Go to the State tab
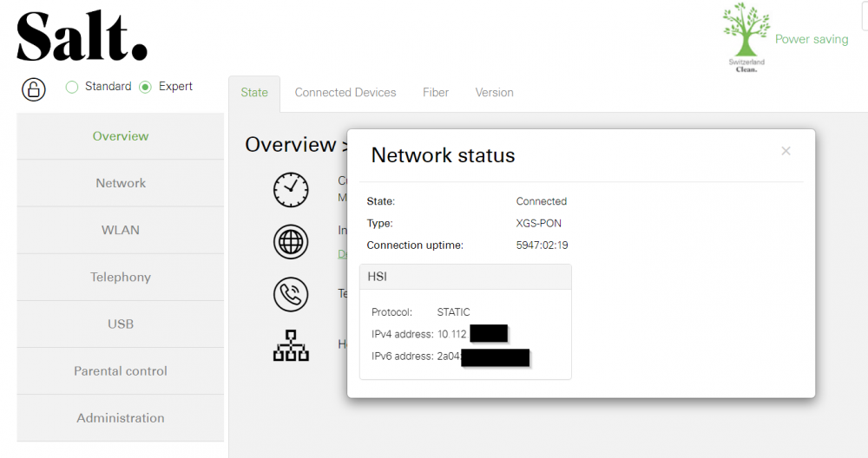The height and width of the screenshot is (458, 868). (254, 93)
